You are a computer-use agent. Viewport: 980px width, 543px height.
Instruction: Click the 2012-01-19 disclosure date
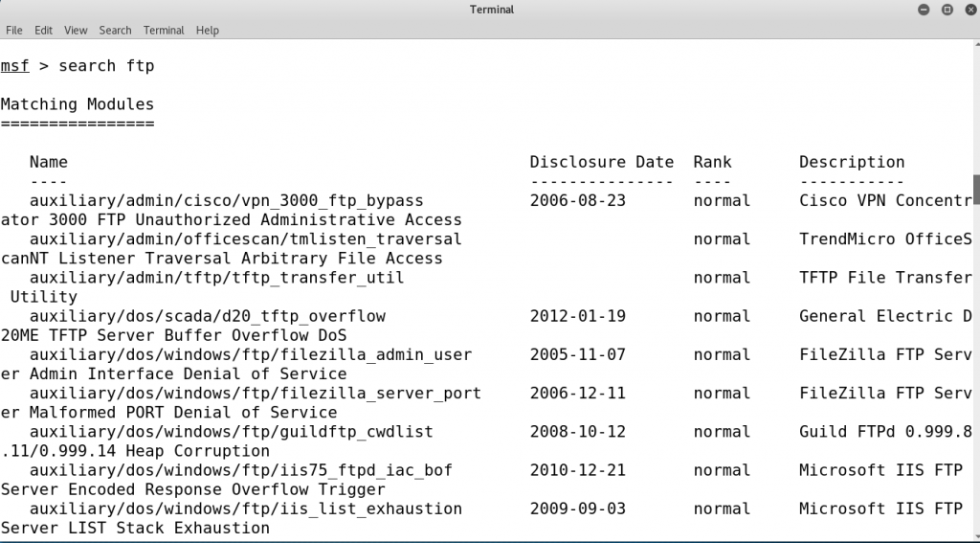[x=577, y=316]
